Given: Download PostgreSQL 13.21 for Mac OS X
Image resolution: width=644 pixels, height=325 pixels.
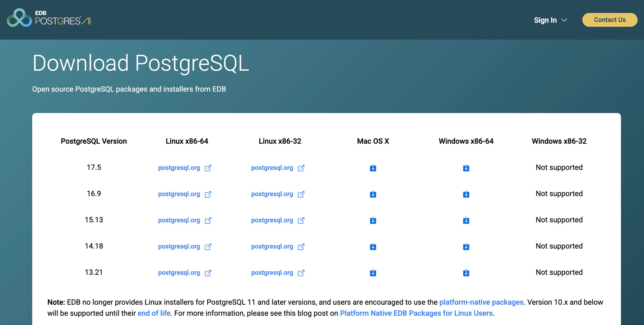Looking at the screenshot, I should click(373, 273).
